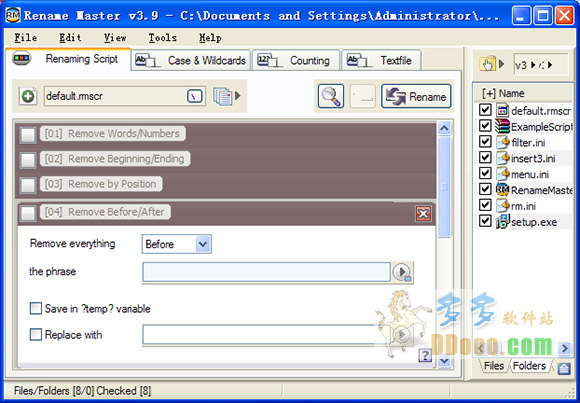Screen dimensions: 580x403
Task: Select the RenameMaster RM icon
Action: tap(503, 189)
